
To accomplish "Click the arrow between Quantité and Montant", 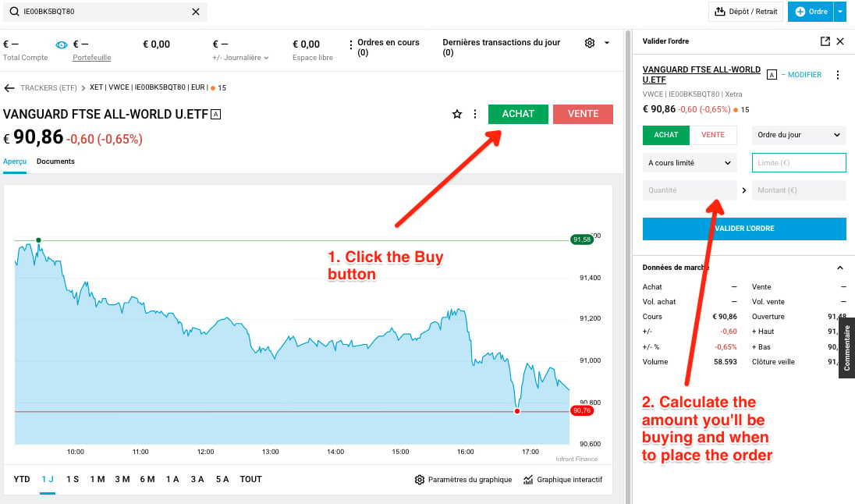I will coord(744,190).
